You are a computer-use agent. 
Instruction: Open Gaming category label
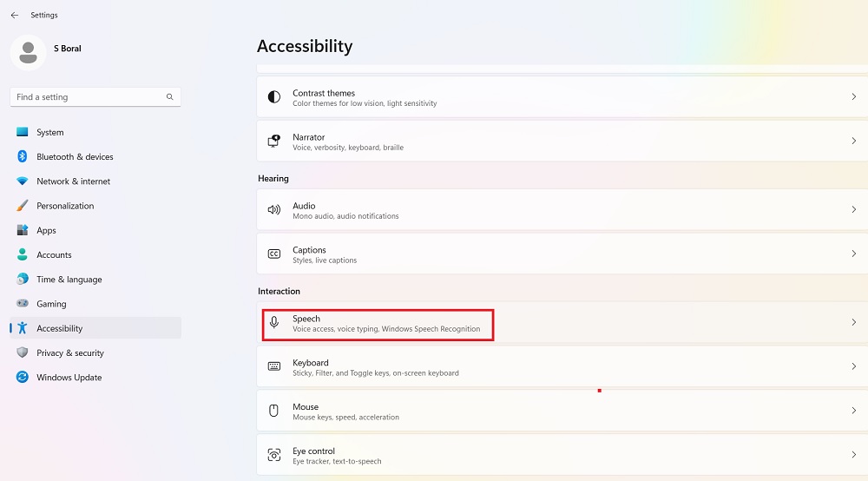pyautogui.click(x=51, y=304)
